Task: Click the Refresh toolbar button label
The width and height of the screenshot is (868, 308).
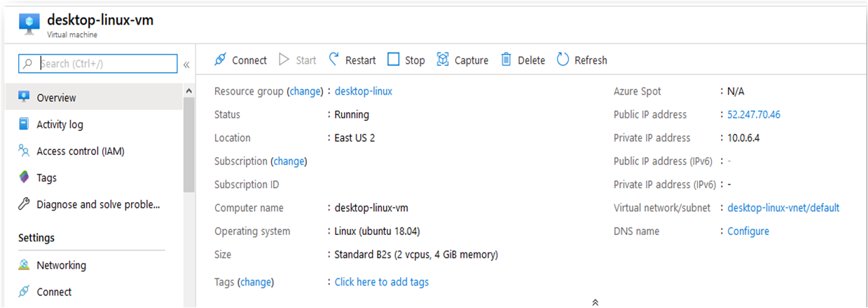Action: pos(591,60)
